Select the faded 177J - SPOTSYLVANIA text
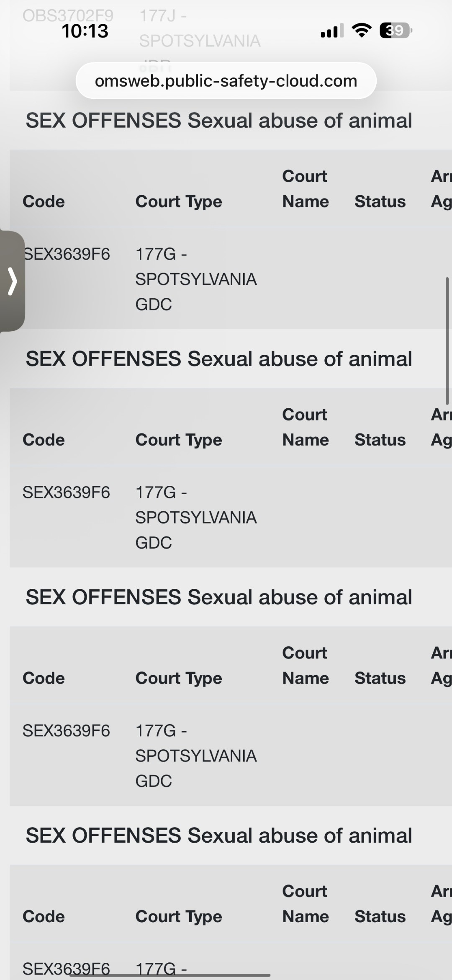The width and height of the screenshot is (452, 980). 200,28
